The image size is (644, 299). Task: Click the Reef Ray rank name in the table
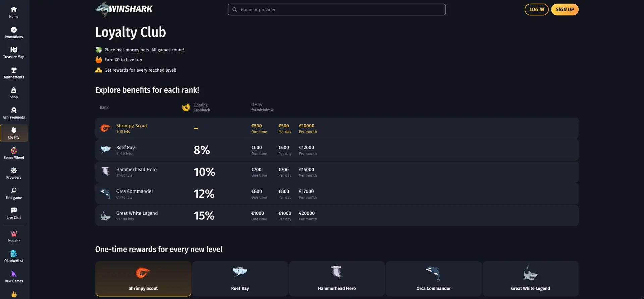(x=125, y=147)
